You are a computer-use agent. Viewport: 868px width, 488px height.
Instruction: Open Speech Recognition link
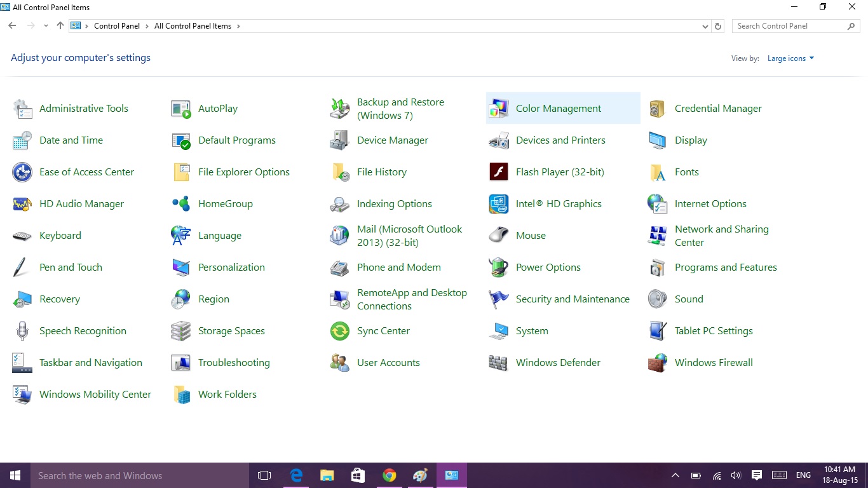[x=83, y=331]
